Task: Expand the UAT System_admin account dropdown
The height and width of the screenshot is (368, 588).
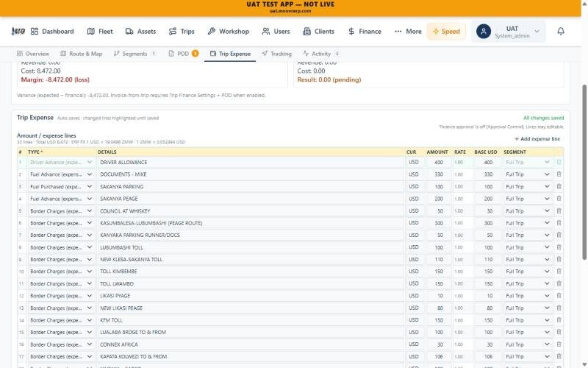Action: pyautogui.click(x=508, y=32)
